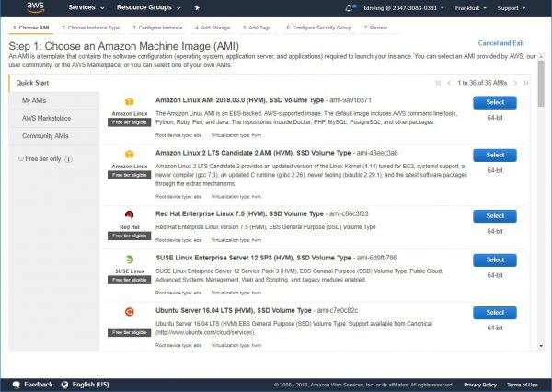Click the Amazon Linux 2 LTS Candidate icon
Screen dimensions: 552x392
(x=129, y=155)
